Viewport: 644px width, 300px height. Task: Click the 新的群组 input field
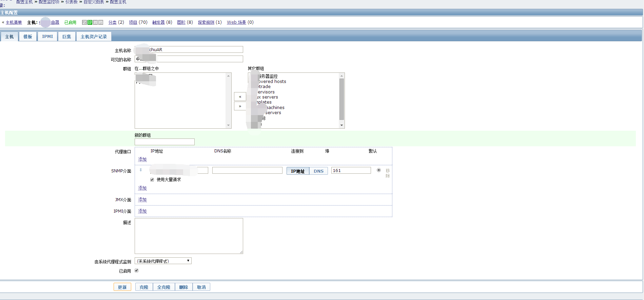164,142
